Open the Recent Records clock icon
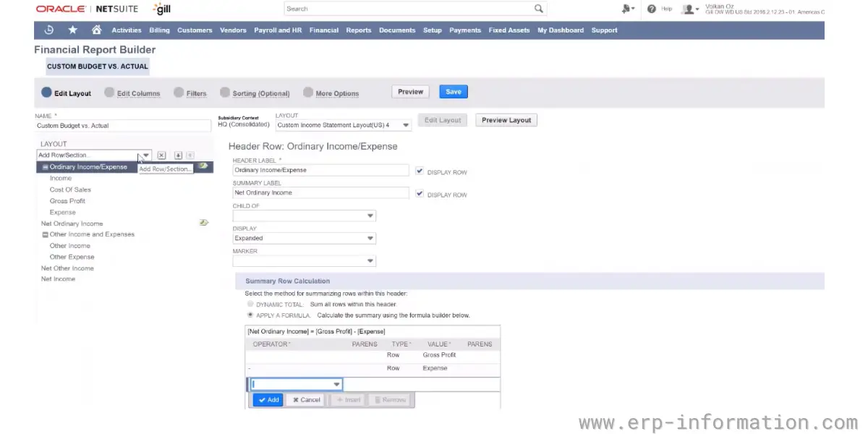The height and width of the screenshot is (434, 868). [x=49, y=30]
